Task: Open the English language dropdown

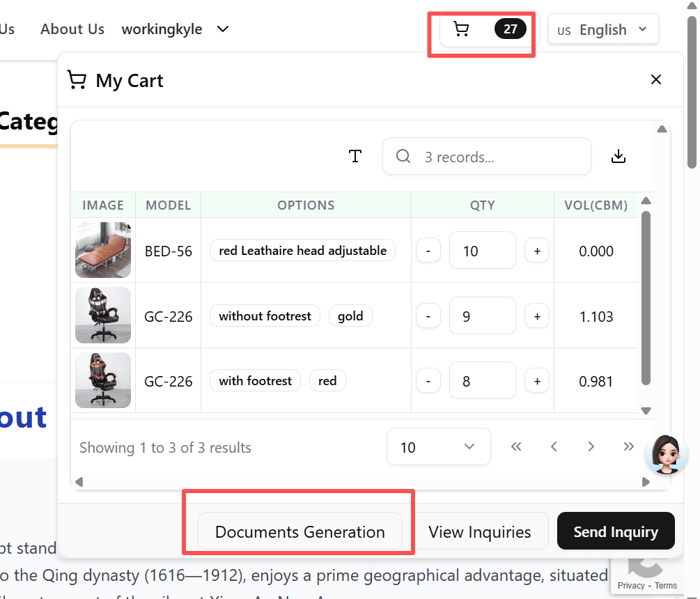Action: click(x=603, y=29)
